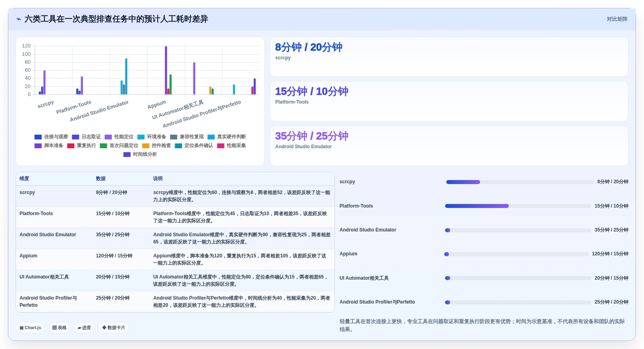Toggle the 真实硬件判断 legend entry
Screen dimensions: 644x349
tap(226, 137)
